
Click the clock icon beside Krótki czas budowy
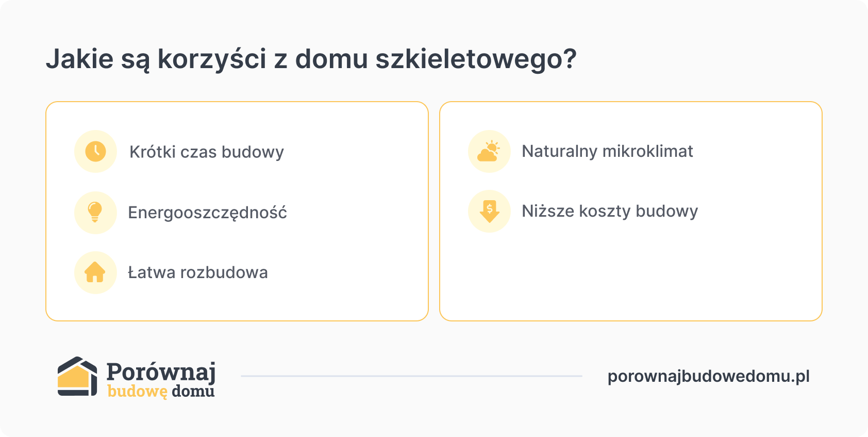coord(95,151)
